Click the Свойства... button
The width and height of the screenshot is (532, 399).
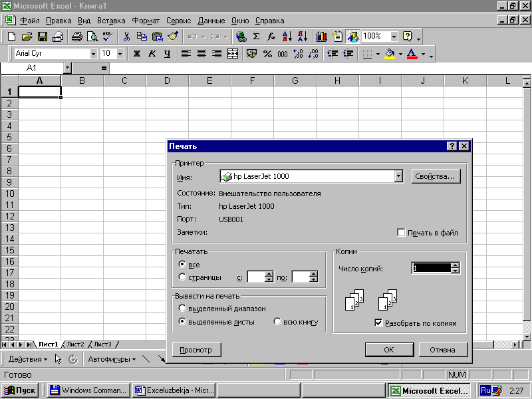pyautogui.click(x=436, y=176)
